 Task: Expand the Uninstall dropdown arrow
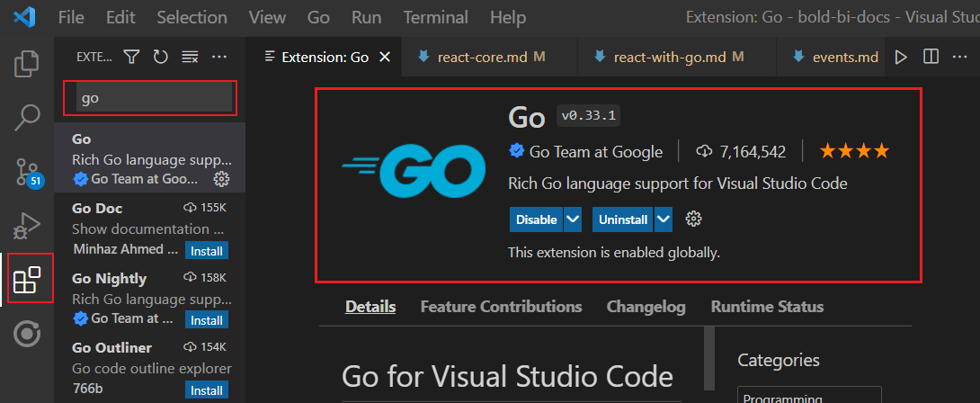tap(664, 219)
